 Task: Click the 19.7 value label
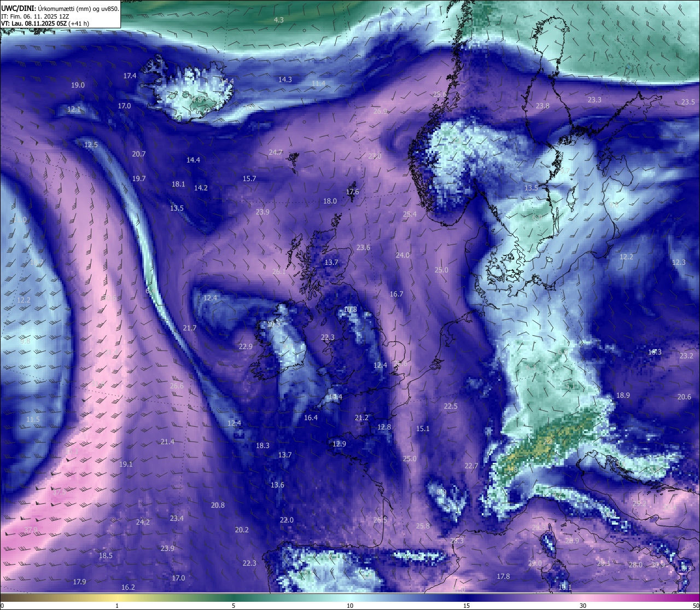138,179
